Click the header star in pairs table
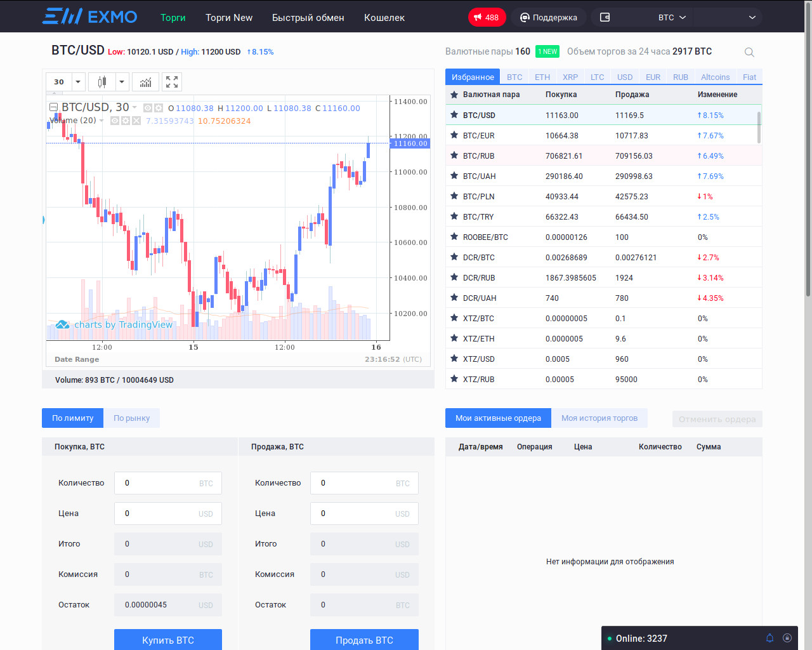The height and width of the screenshot is (650, 812). [x=454, y=95]
